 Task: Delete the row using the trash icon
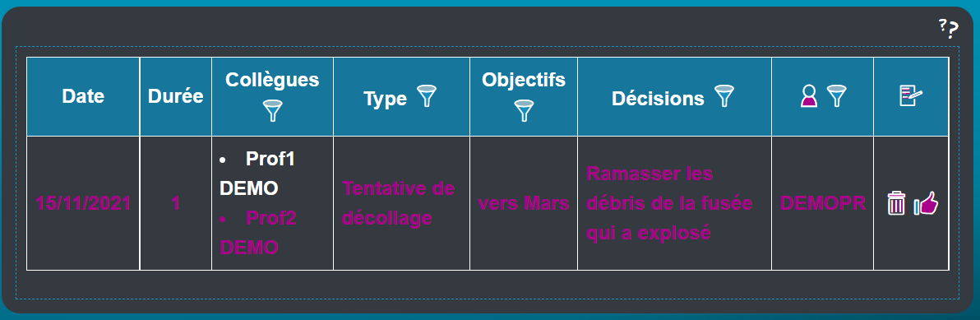pyautogui.click(x=896, y=204)
